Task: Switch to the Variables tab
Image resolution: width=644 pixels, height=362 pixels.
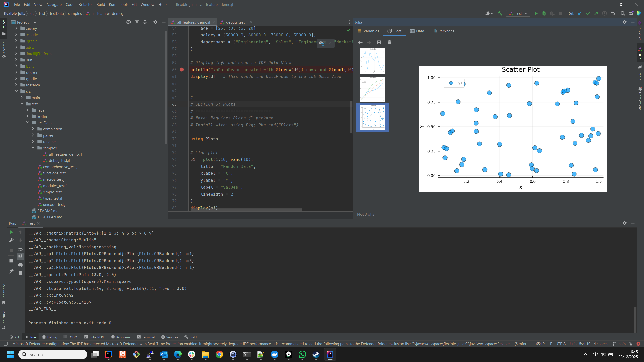Action: click(368, 31)
